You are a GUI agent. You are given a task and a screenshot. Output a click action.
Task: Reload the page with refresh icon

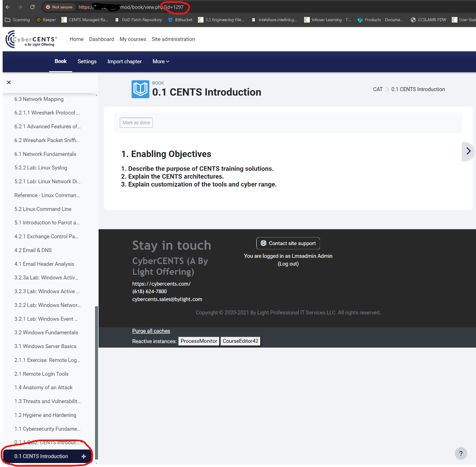click(x=32, y=7)
